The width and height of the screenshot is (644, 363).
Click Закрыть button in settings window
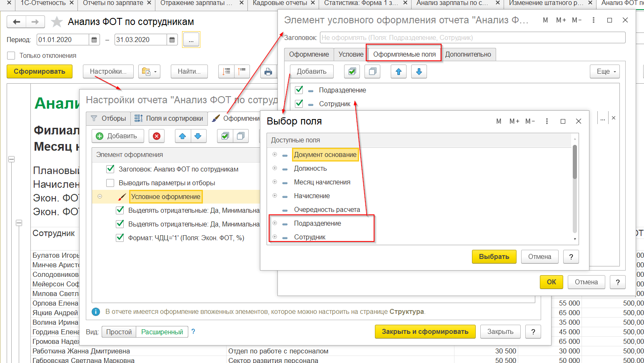click(x=500, y=332)
